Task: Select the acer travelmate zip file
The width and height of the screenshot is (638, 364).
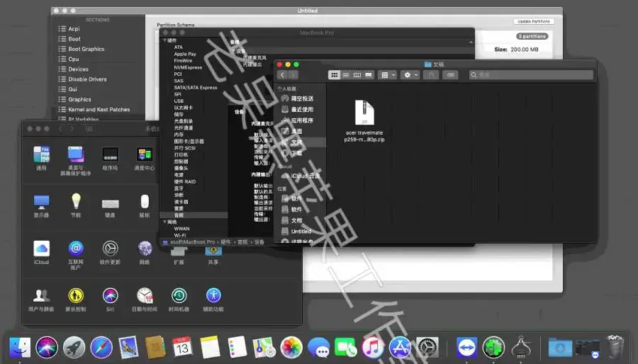Action: pyautogui.click(x=364, y=121)
